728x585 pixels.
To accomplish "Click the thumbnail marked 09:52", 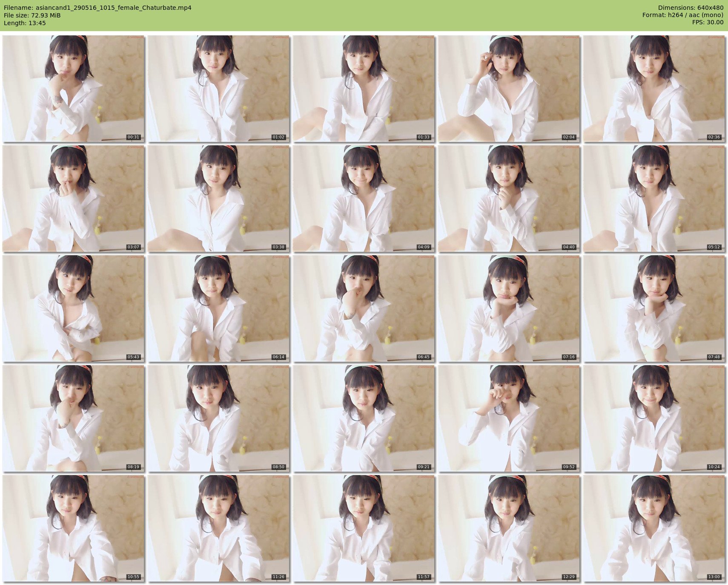I will tap(509, 418).
